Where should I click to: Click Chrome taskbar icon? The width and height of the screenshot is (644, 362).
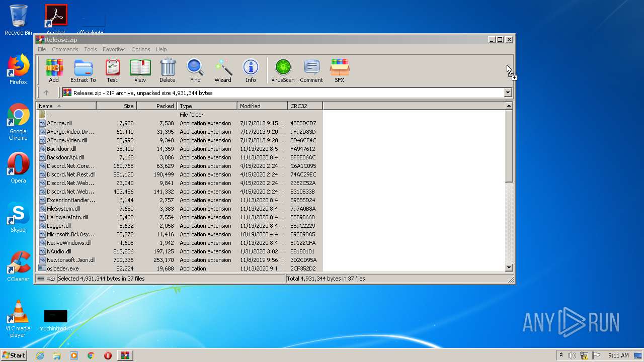pyautogui.click(x=91, y=355)
